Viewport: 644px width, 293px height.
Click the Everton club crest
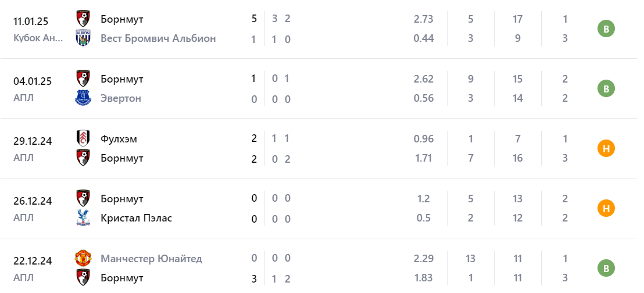(83, 98)
